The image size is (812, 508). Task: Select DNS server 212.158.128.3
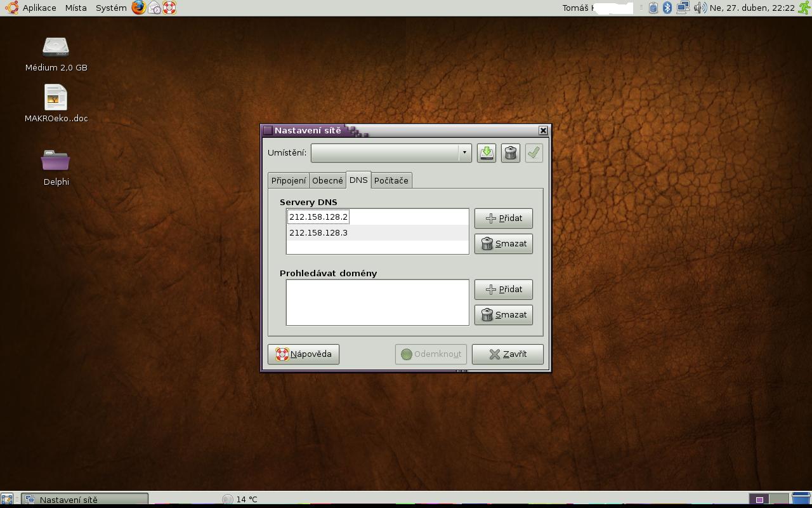point(318,233)
